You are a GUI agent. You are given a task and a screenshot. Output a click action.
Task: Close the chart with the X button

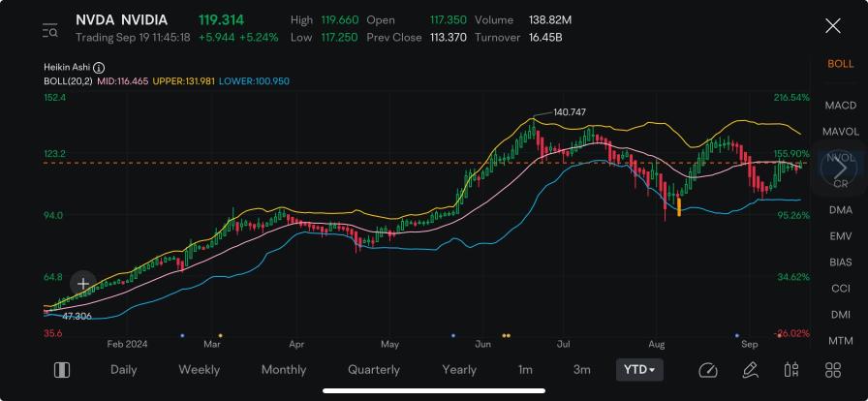click(x=832, y=26)
